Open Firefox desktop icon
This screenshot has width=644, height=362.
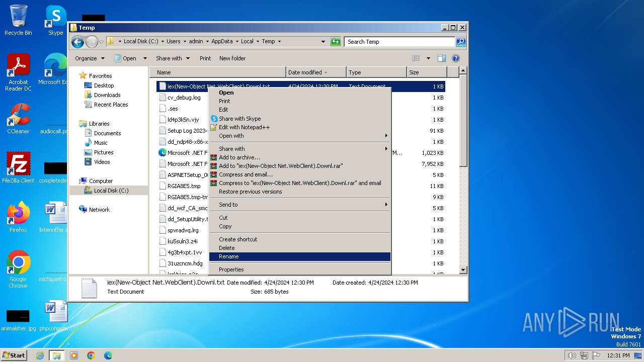tap(18, 217)
